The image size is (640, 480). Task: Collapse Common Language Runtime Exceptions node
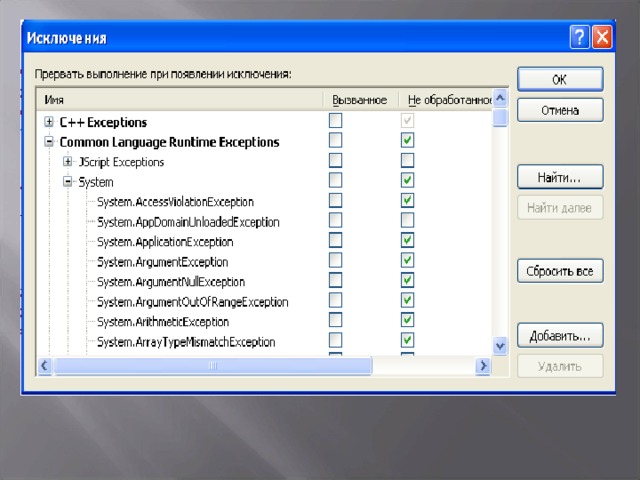49,142
